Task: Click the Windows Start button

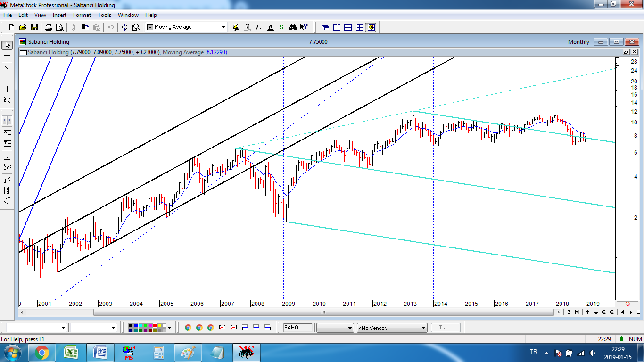Action: pos(12,353)
